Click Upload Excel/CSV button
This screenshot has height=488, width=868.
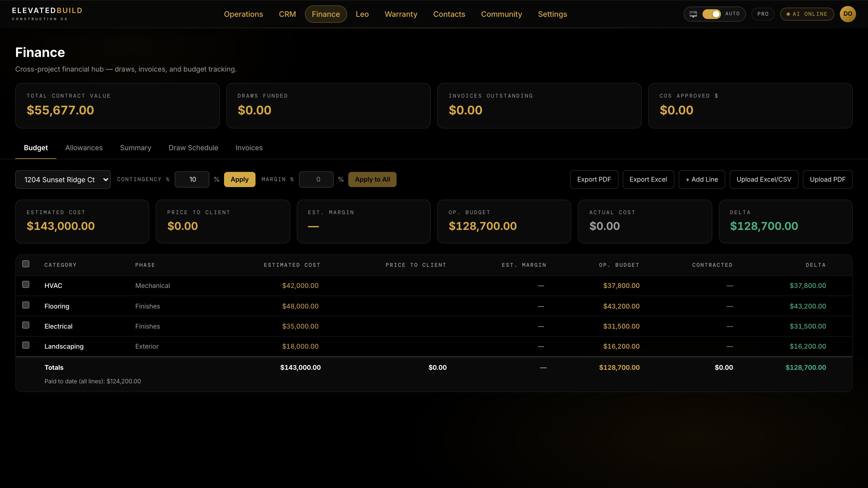764,179
